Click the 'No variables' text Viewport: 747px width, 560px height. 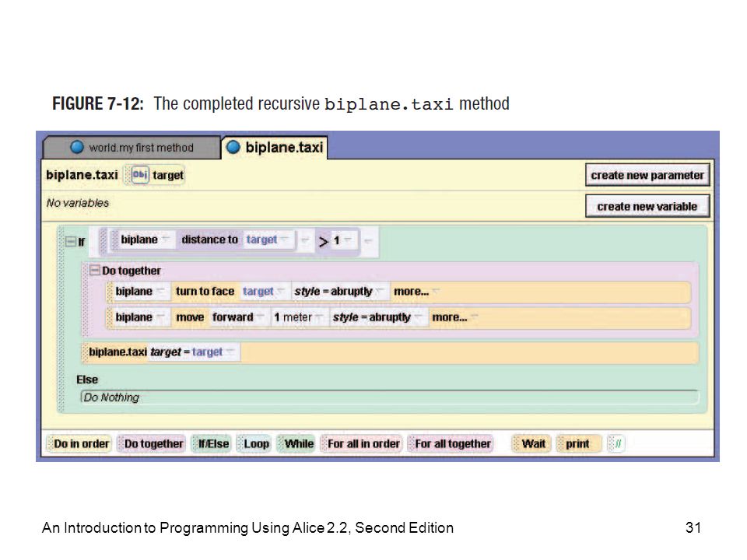click(x=78, y=203)
